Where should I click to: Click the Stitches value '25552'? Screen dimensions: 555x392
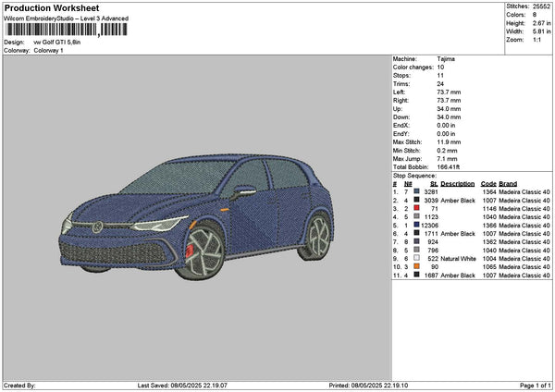point(541,6)
